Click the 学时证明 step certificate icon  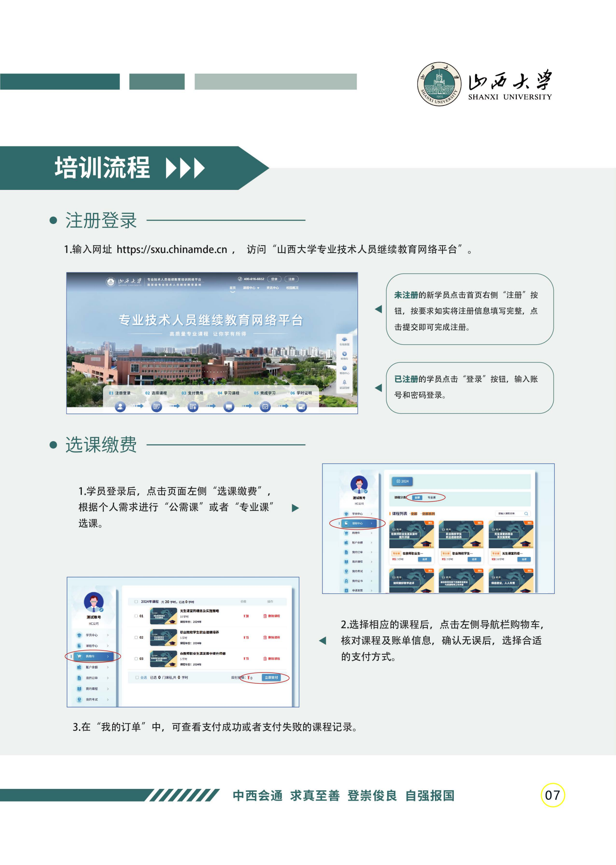click(x=301, y=407)
